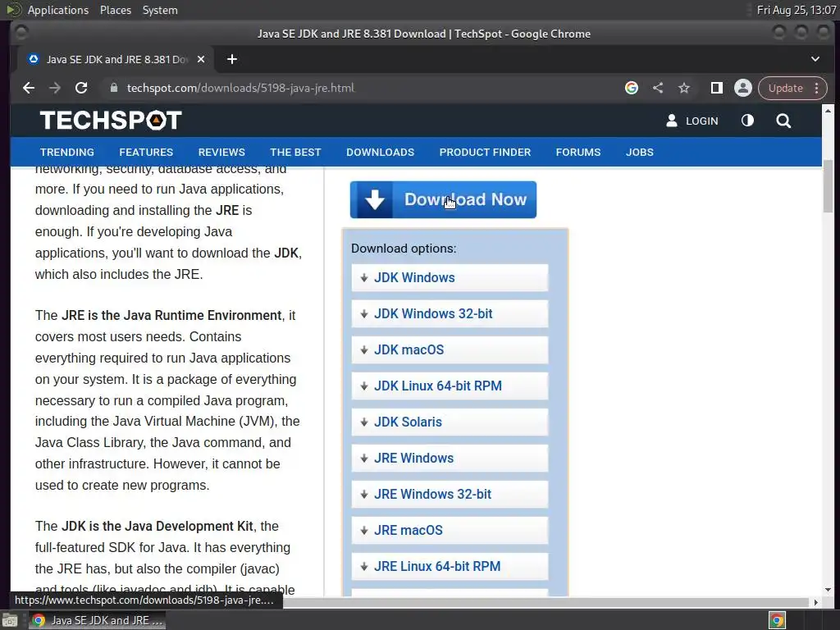
Task: Open TechSpot search magnifier
Action: point(783,121)
